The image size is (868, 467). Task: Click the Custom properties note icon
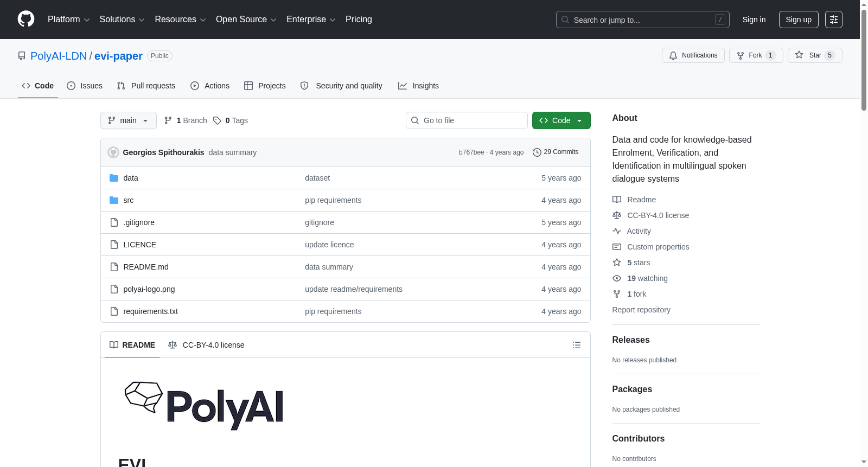coord(617,247)
